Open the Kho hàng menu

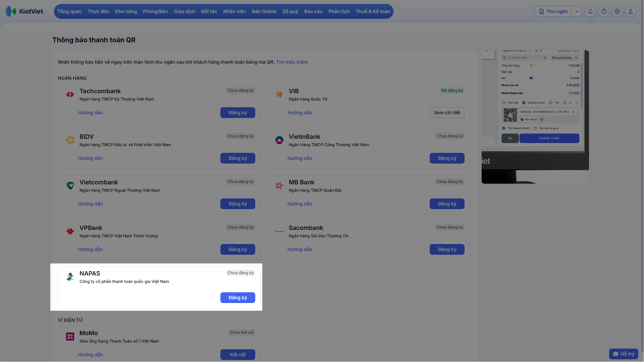(126, 11)
